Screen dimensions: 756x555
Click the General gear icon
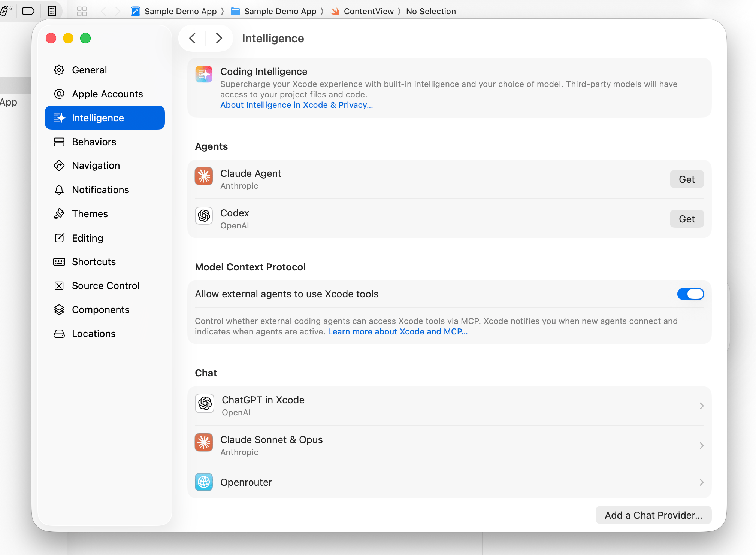(59, 70)
